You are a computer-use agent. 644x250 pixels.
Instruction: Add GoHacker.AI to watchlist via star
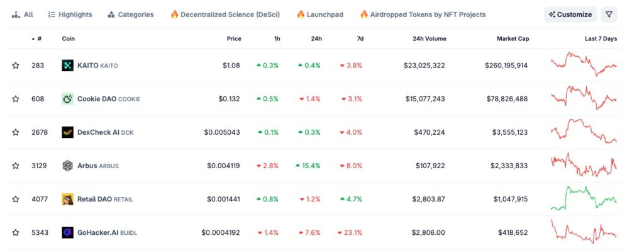tap(16, 233)
